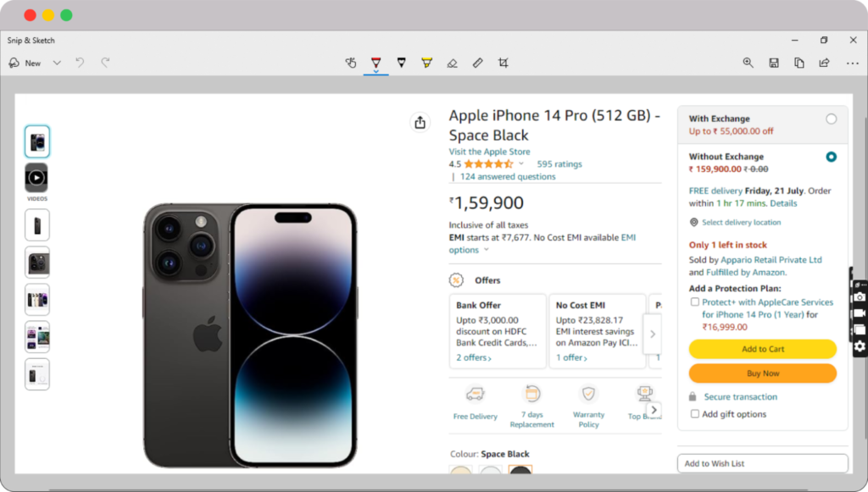Save the snip with floppy disk icon

(773, 63)
